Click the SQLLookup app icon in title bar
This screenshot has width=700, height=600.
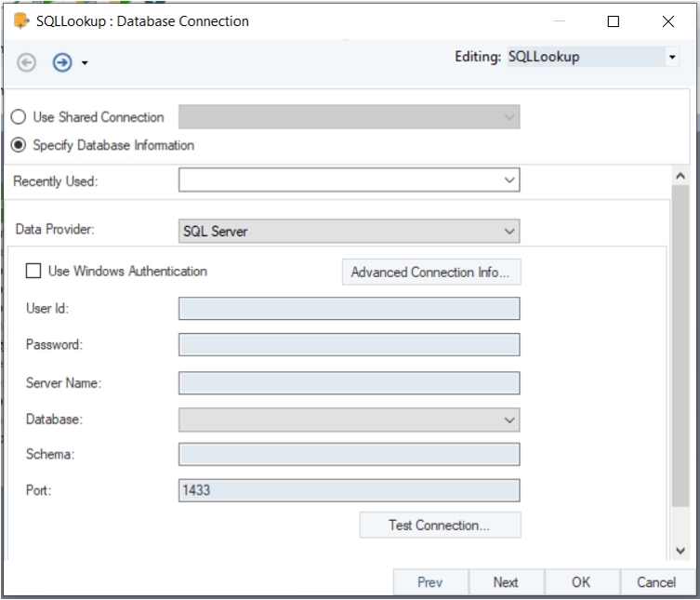(x=20, y=20)
